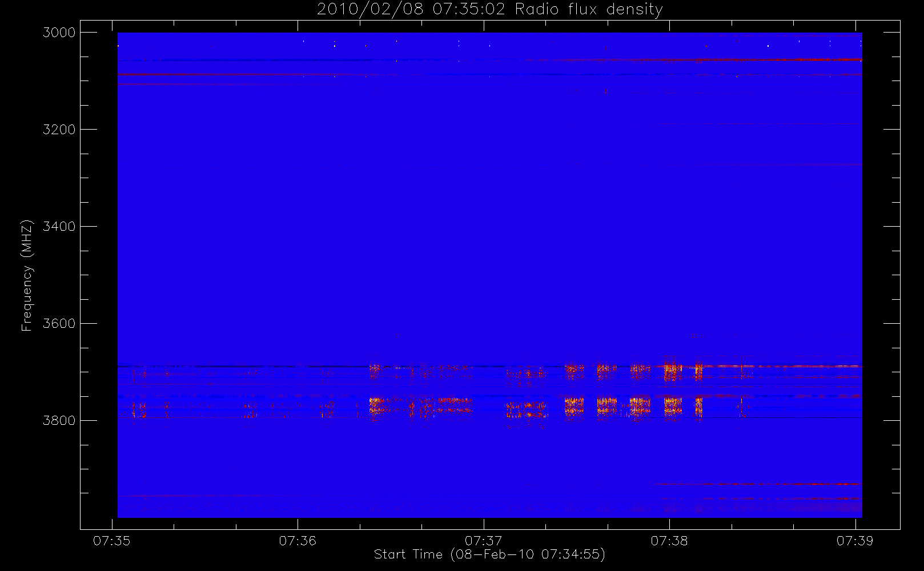Click the 3400 frequency tick label
Viewport: 924px width, 571px height.
(x=59, y=227)
